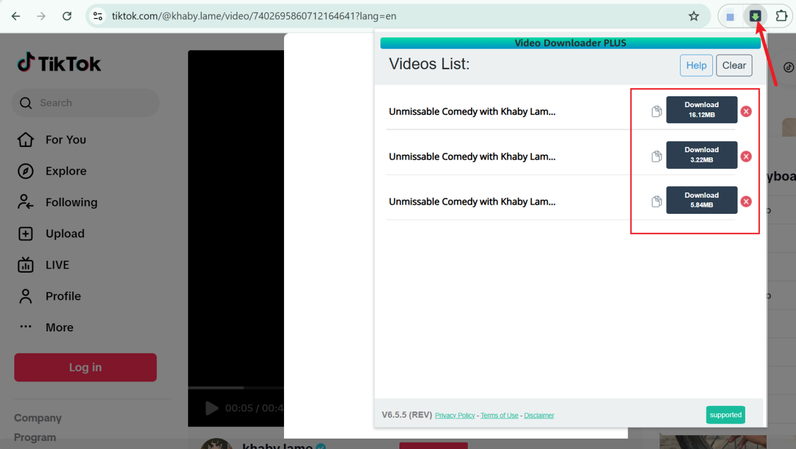This screenshot has width=796, height=449.
Task: Play the TikTok video
Action: pos(211,408)
